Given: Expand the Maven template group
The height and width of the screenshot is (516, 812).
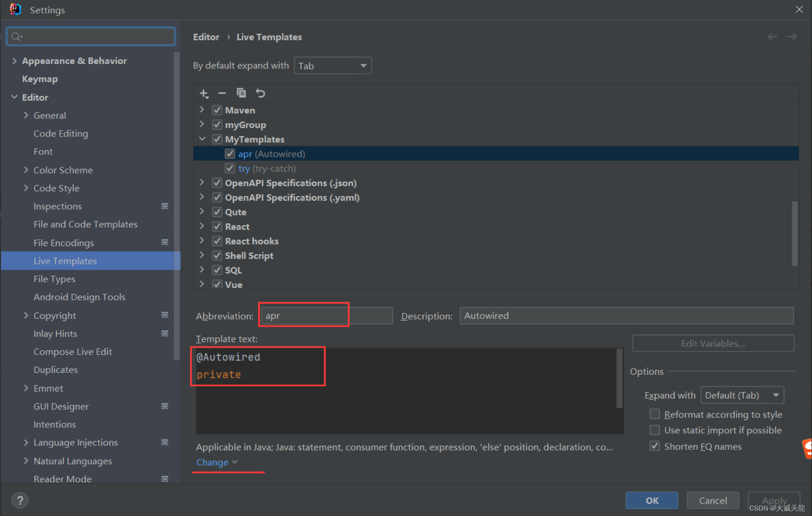Looking at the screenshot, I should [x=202, y=110].
